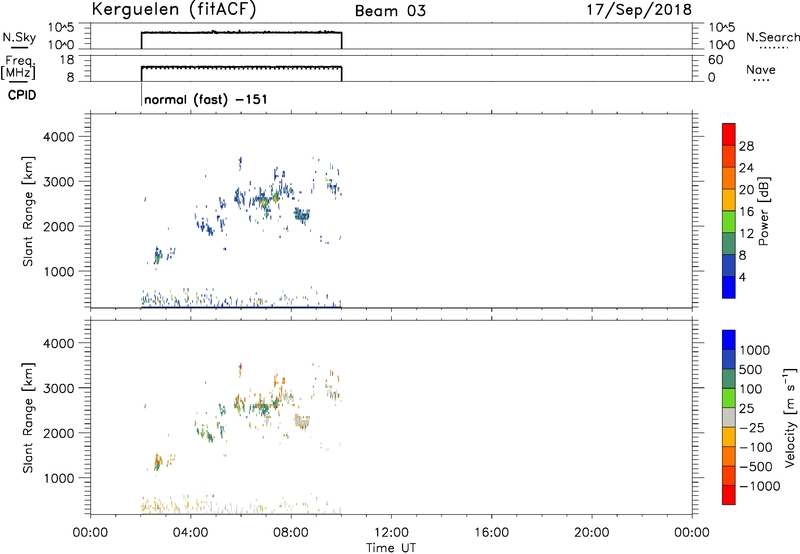This screenshot has height=554, width=800.
Task: Click the red bottom segment of Velocity colorbar
Action: pyautogui.click(x=729, y=495)
